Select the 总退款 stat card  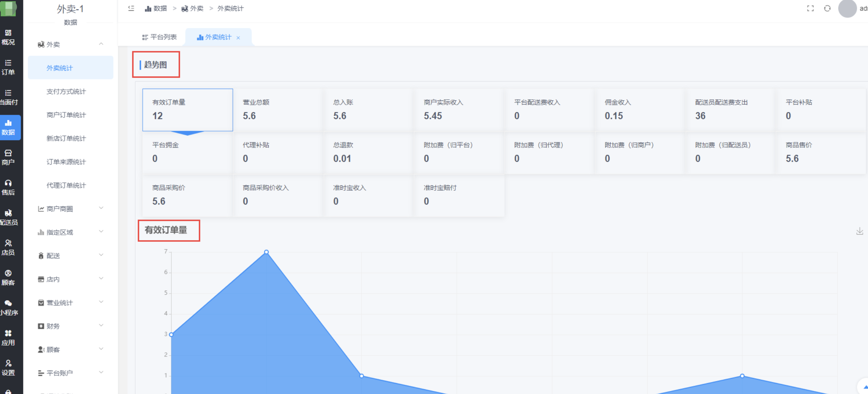[x=368, y=153]
